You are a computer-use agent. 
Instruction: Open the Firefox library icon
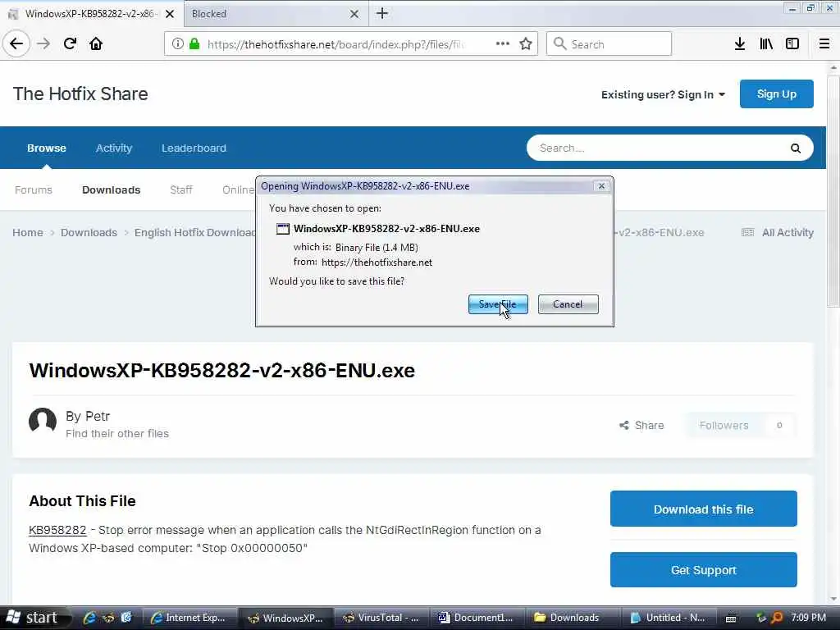coord(766,44)
